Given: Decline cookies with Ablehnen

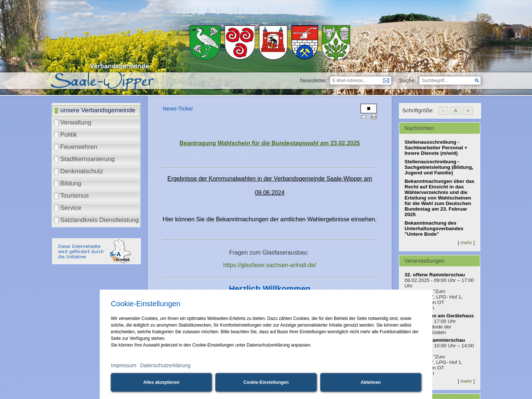Looking at the screenshot, I should tap(371, 382).
